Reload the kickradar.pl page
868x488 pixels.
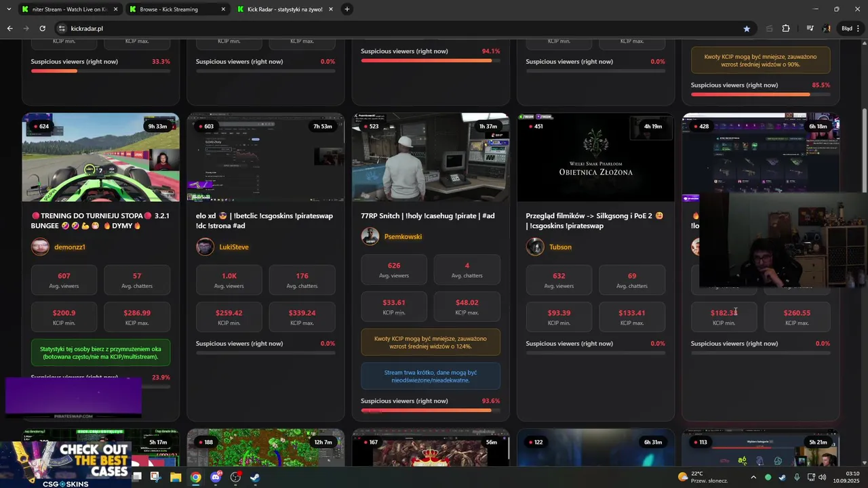(42, 28)
